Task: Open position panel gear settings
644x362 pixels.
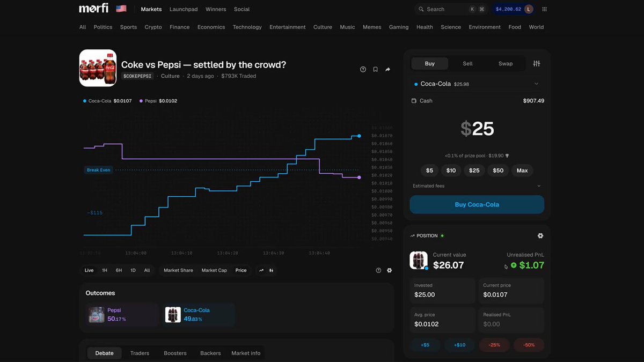Action: [x=540, y=235]
